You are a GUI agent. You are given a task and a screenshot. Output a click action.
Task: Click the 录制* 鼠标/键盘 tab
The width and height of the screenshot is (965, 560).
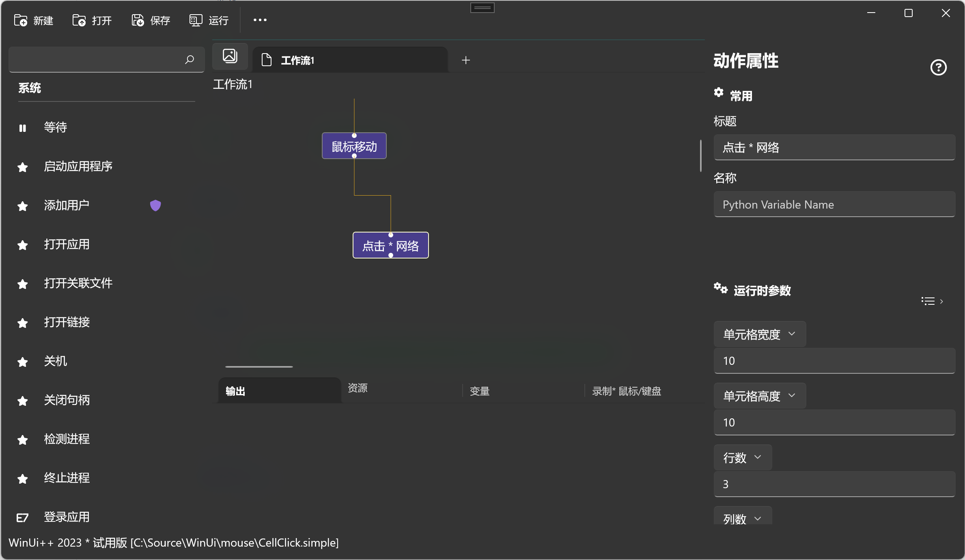tap(627, 391)
